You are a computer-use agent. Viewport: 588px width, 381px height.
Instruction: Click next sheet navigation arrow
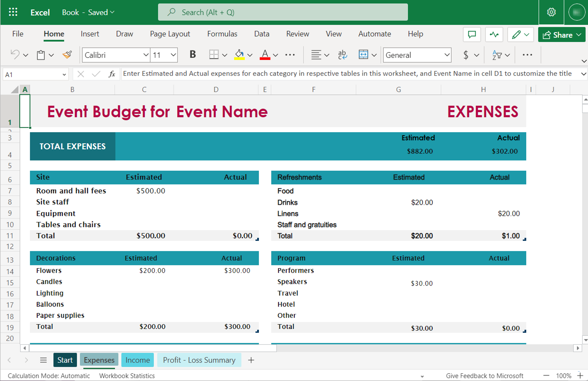[x=26, y=360]
